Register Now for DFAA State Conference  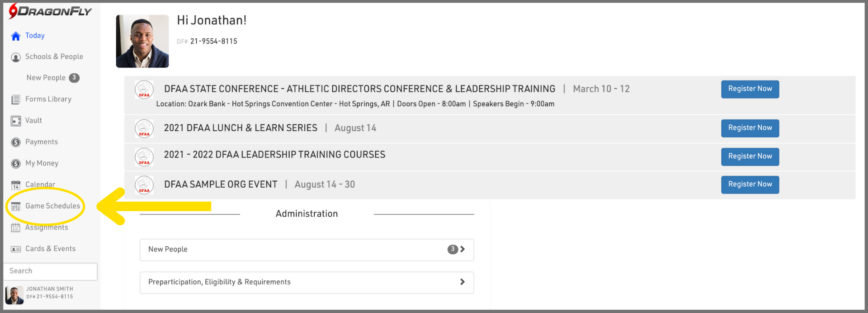pos(750,89)
